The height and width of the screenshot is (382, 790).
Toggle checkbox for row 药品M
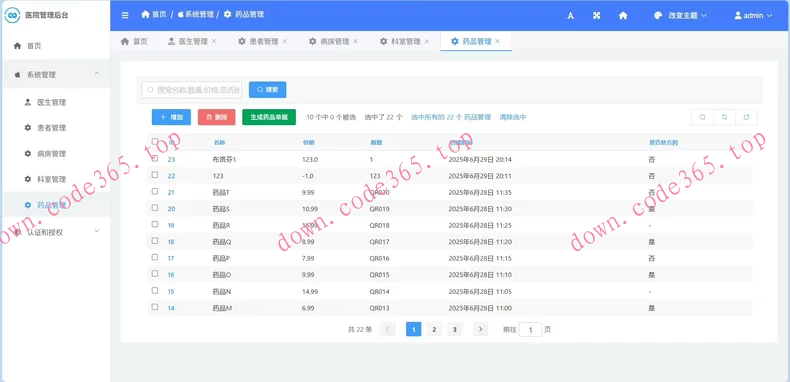[x=155, y=307]
